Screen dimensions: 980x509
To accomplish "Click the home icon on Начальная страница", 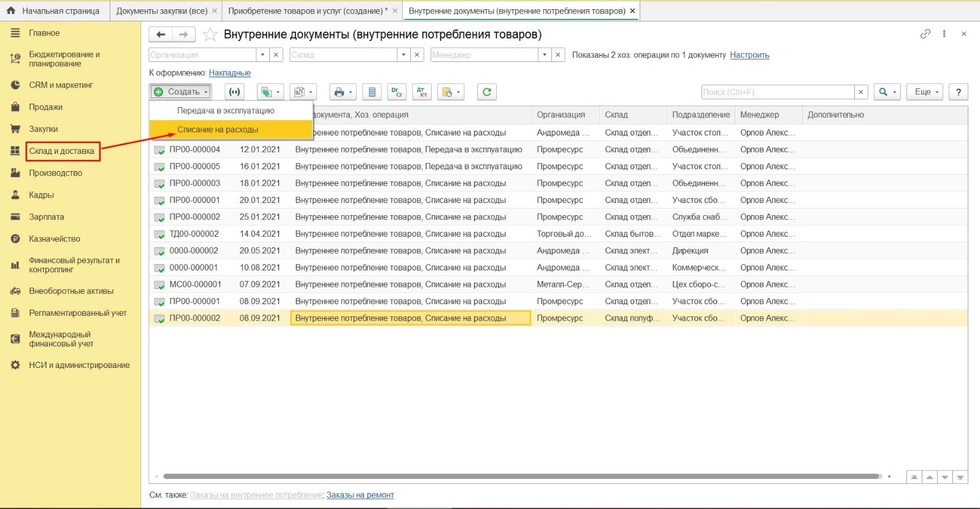I will click(11, 10).
